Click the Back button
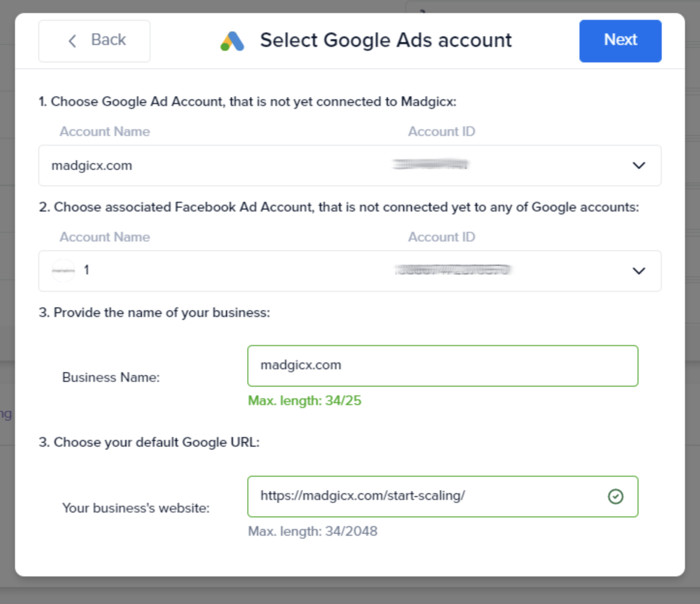700x604 pixels. (94, 41)
